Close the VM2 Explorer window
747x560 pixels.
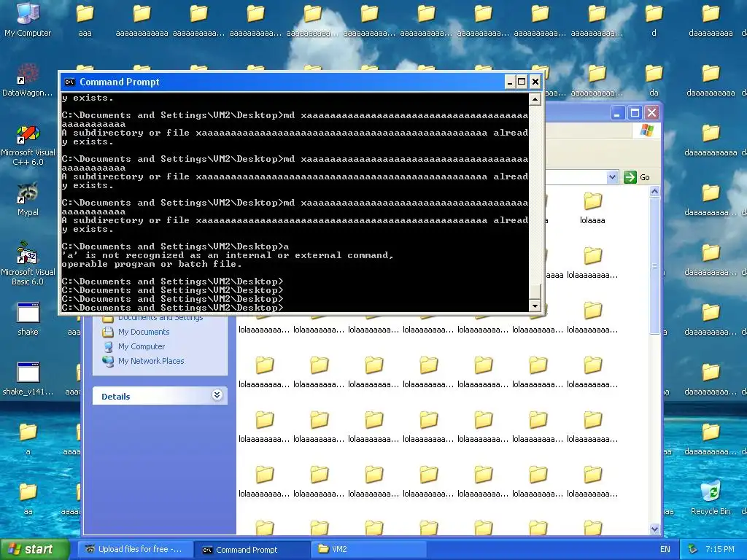(x=651, y=113)
